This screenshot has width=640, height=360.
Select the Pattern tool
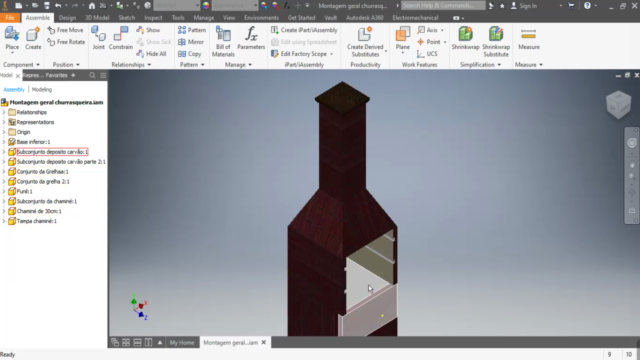(192, 30)
